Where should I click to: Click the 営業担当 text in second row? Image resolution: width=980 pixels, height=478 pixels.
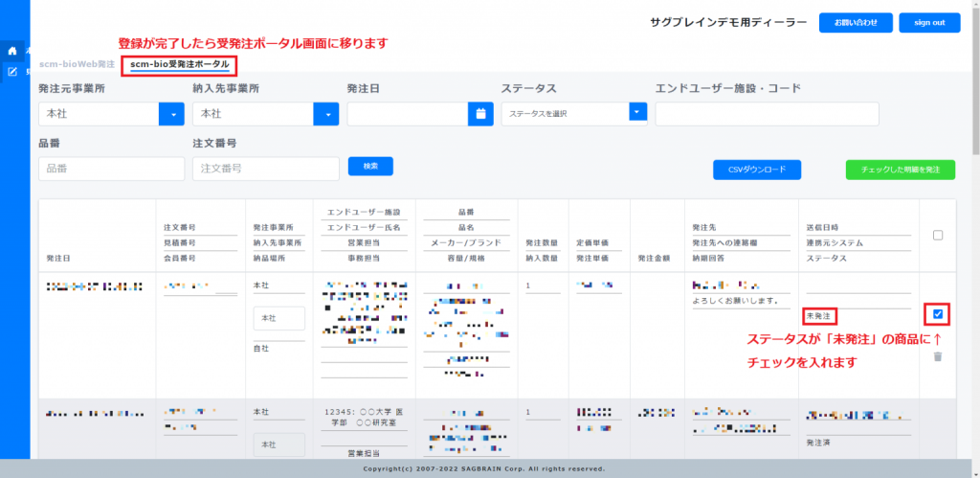pyautogui.click(x=364, y=453)
